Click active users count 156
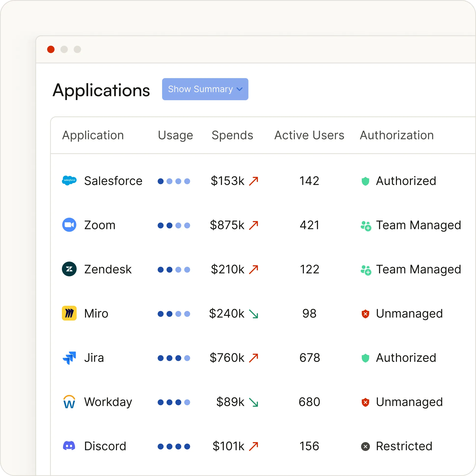The image size is (476, 476). (x=309, y=446)
